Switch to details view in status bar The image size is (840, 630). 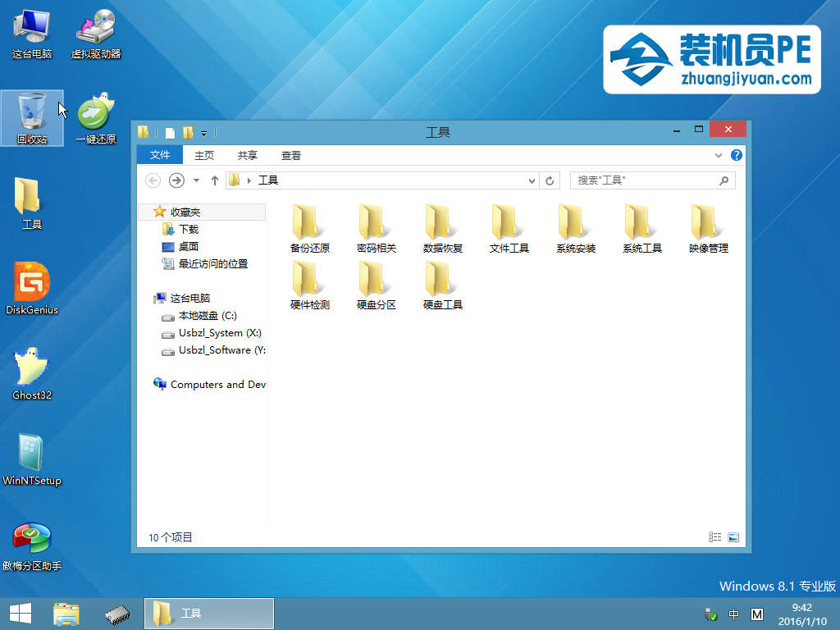714,536
